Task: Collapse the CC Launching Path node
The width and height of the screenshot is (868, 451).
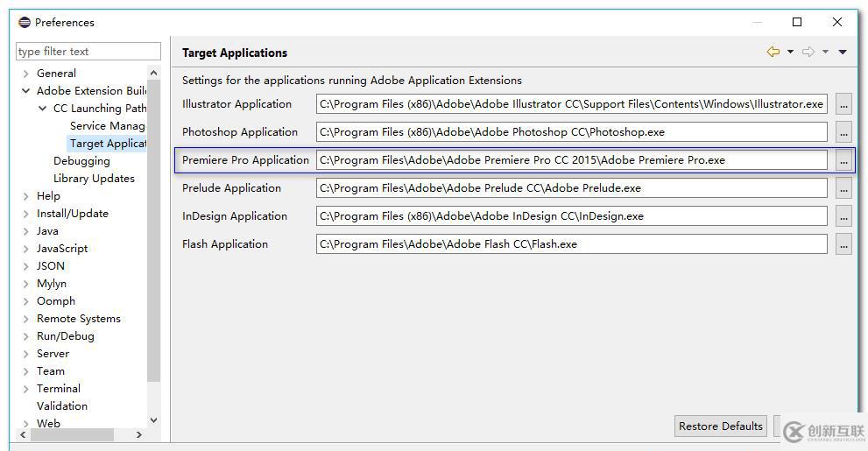Action: point(42,109)
